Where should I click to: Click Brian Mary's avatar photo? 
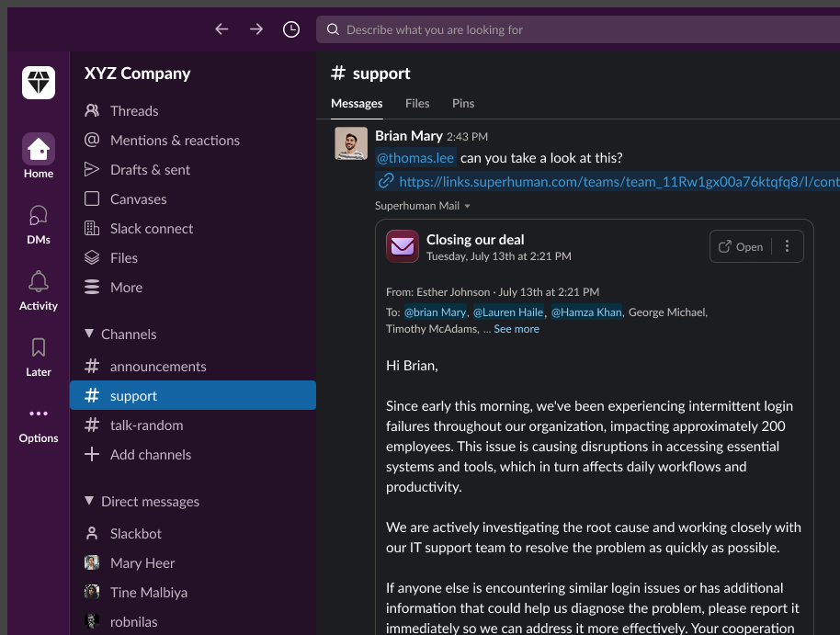pyautogui.click(x=351, y=143)
